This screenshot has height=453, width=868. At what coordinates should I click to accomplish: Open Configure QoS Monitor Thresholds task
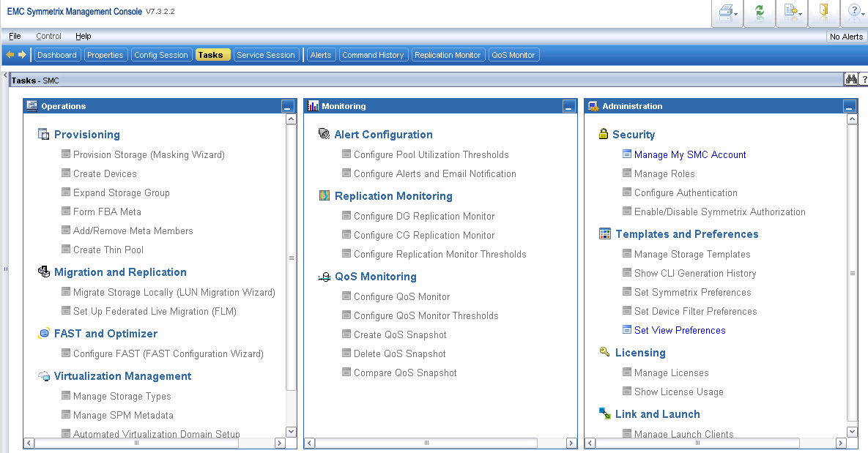(426, 315)
